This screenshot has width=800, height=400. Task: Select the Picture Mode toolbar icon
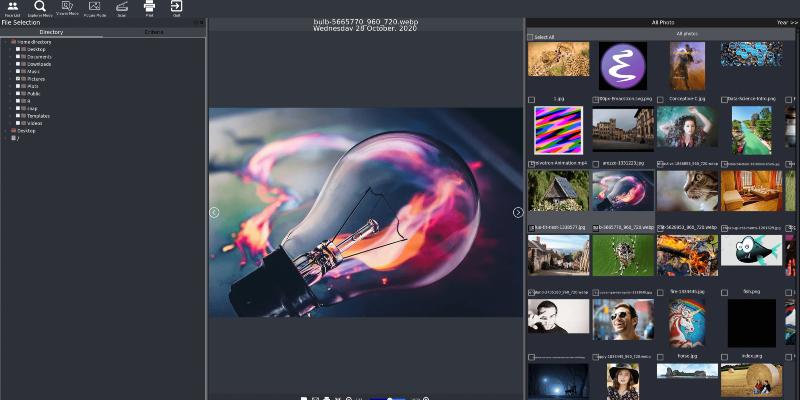95,8
